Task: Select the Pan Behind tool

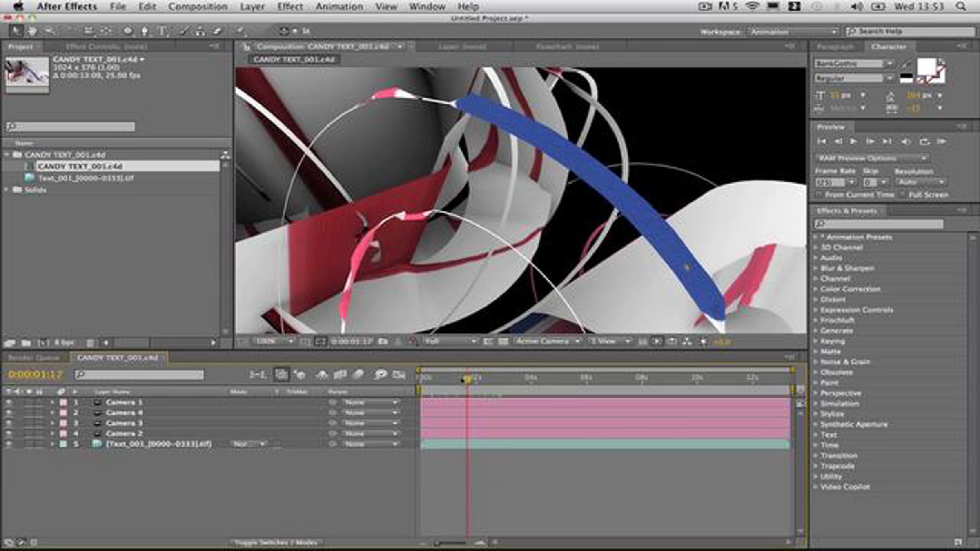Action: pyautogui.click(x=106, y=31)
